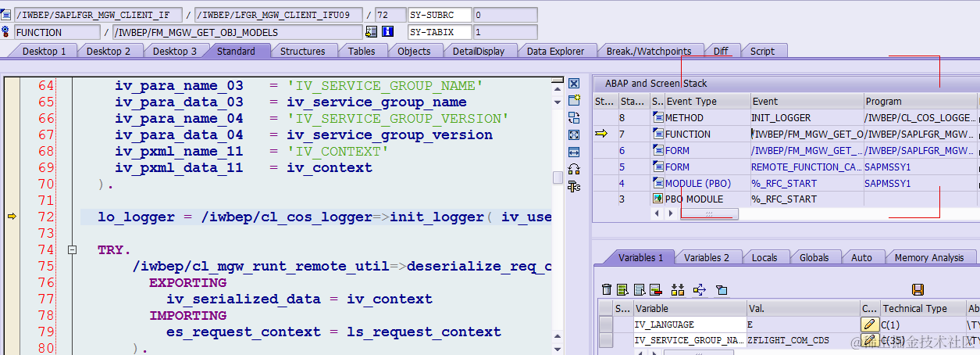Screen dimensions: 980x355
Task: Switch to Variables 2 tab
Action: point(707,257)
